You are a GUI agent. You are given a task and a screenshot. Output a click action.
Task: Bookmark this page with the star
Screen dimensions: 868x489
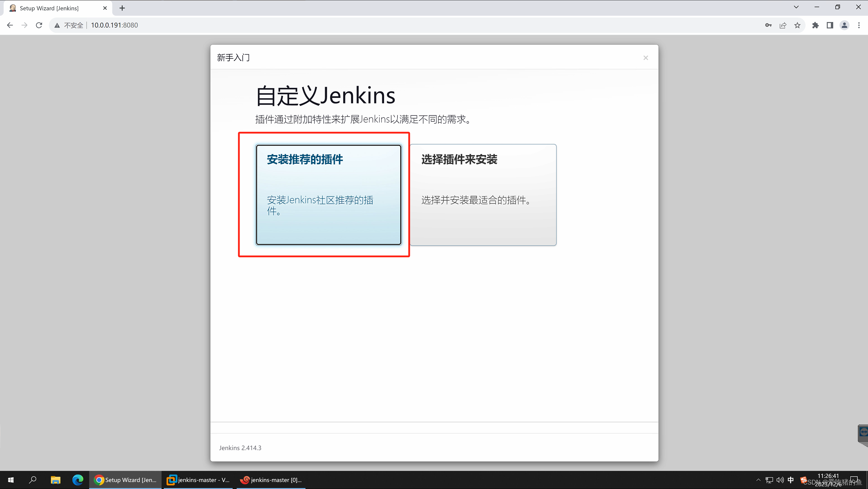pos(797,25)
